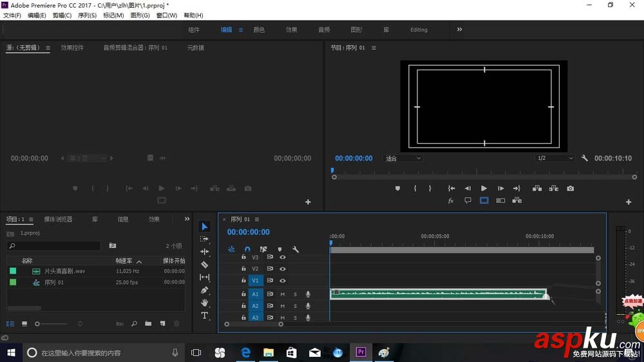Image resolution: width=644 pixels, height=362 pixels.
Task: Select the Pen tool
Action: pyautogui.click(x=205, y=290)
